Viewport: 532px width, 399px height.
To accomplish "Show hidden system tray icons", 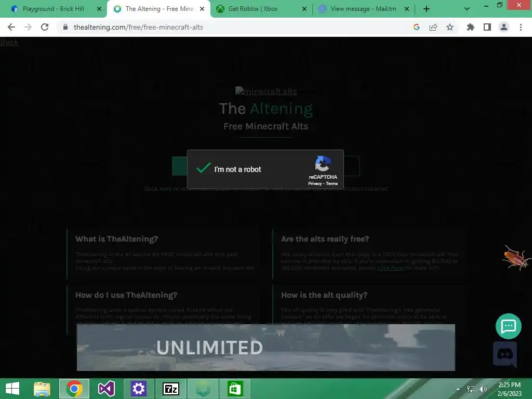I will point(458,389).
